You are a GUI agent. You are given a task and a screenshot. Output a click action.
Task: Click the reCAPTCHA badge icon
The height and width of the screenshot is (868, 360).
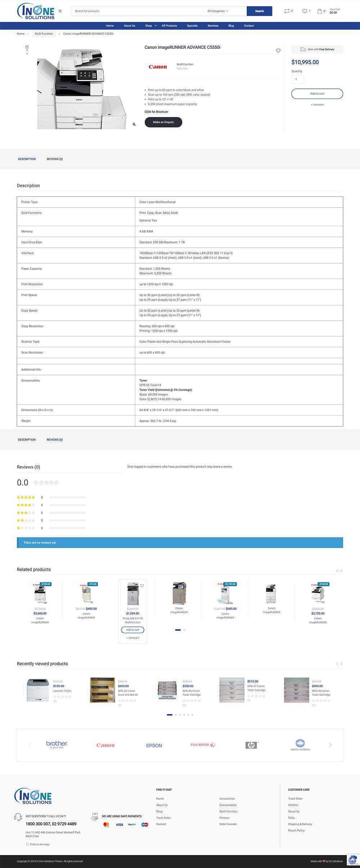pos(353,859)
